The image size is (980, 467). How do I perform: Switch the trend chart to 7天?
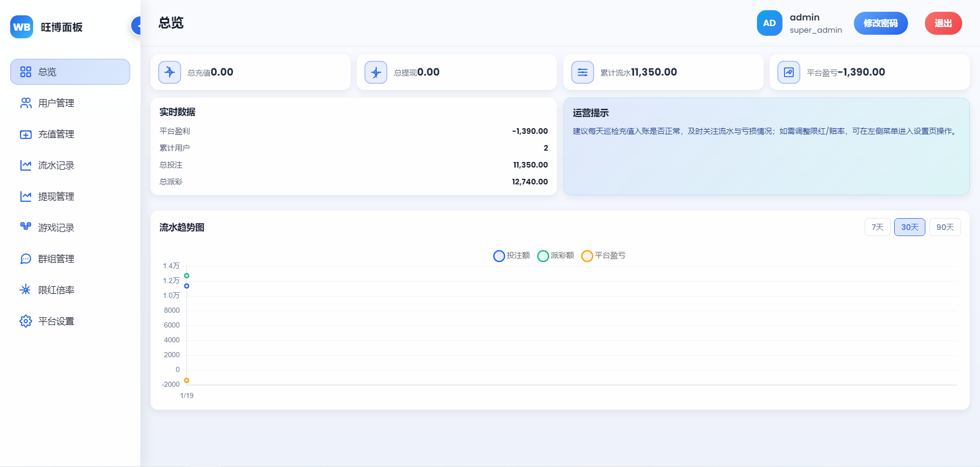(x=877, y=227)
